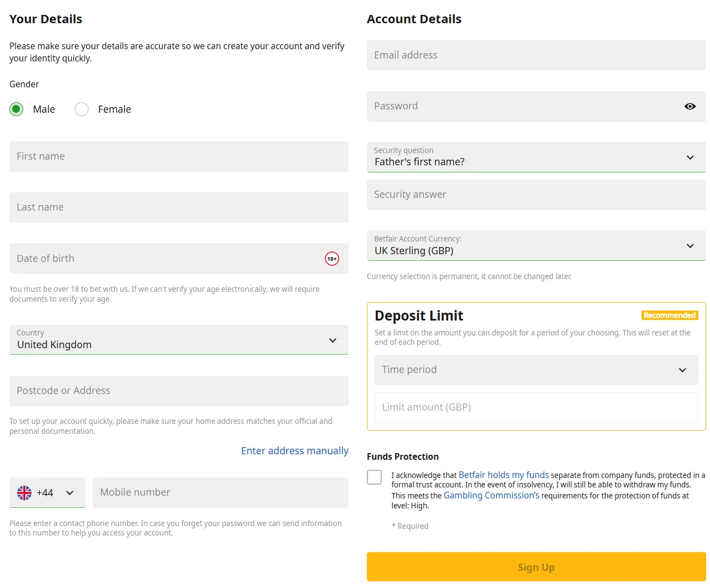Image resolution: width=710 pixels, height=588 pixels.
Task: Open the Country dropdown showing United Kingdom
Action: pos(179,340)
